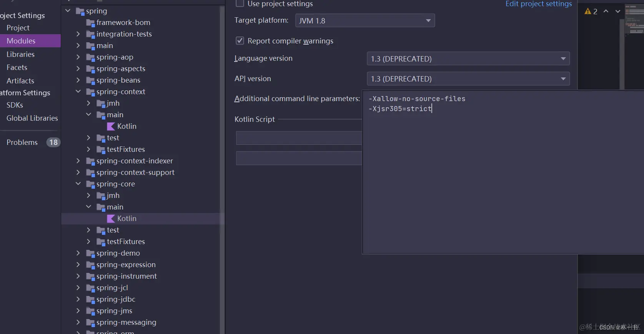Screen dimensions: 644x334
Task: Expand testFixtures under spring-core
Action: pos(88,241)
